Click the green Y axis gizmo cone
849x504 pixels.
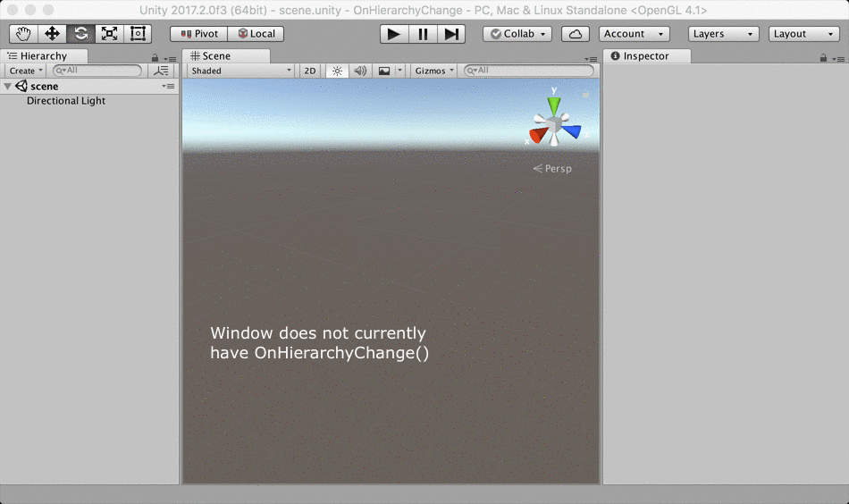(554, 105)
